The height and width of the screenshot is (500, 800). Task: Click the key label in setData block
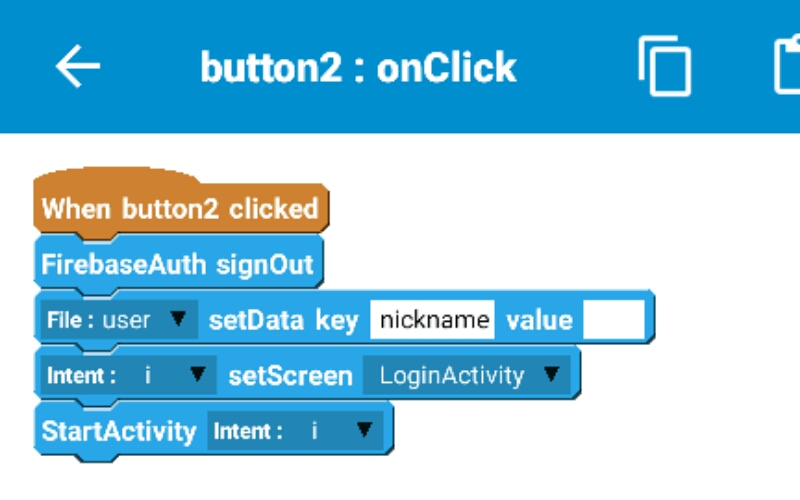click(x=337, y=321)
